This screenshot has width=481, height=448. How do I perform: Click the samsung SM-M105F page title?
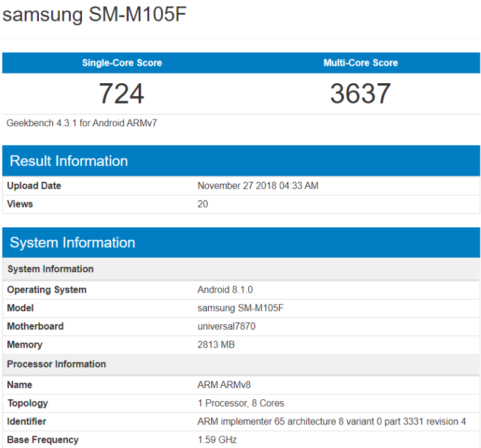[x=94, y=14]
